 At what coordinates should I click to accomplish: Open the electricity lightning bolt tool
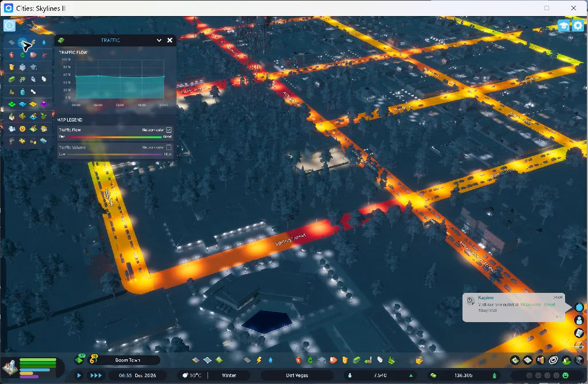click(x=258, y=360)
